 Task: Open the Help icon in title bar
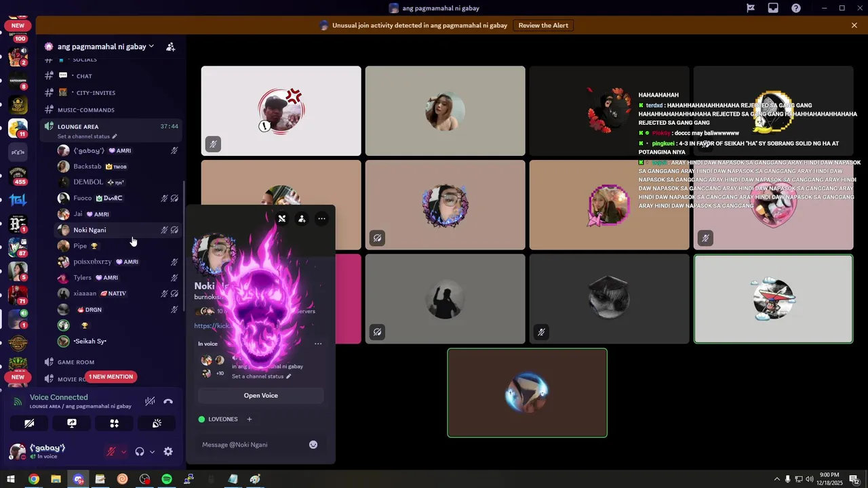pos(796,8)
